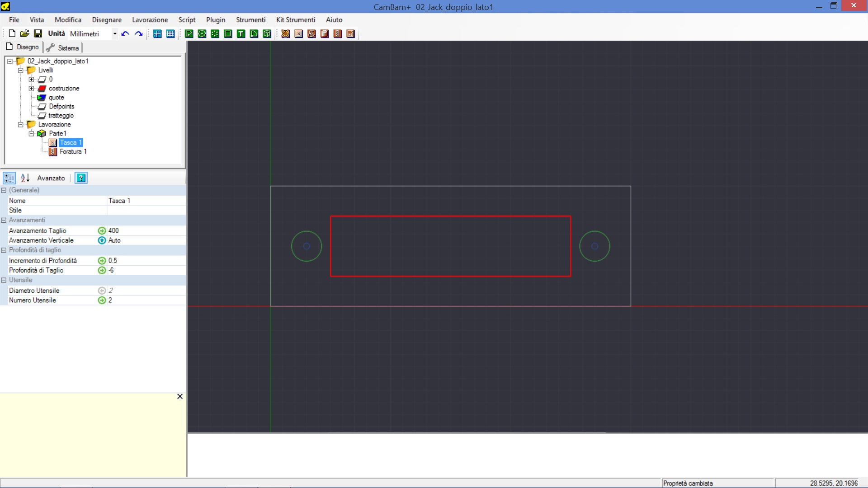Select the Foratura 1 operation
The image size is (868, 488).
pos(73,151)
